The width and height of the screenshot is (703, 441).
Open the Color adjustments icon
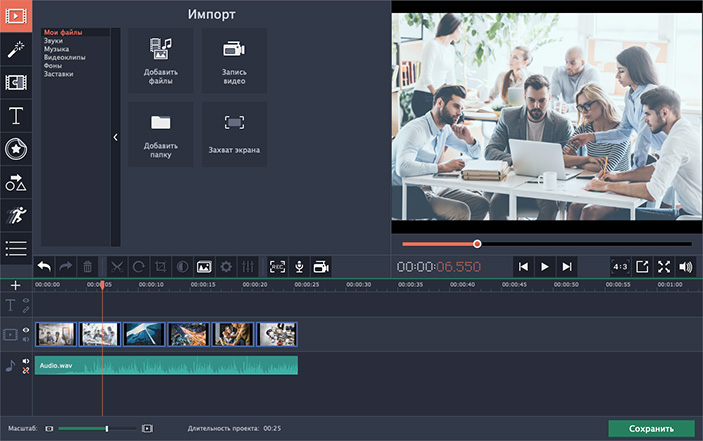pos(182,267)
